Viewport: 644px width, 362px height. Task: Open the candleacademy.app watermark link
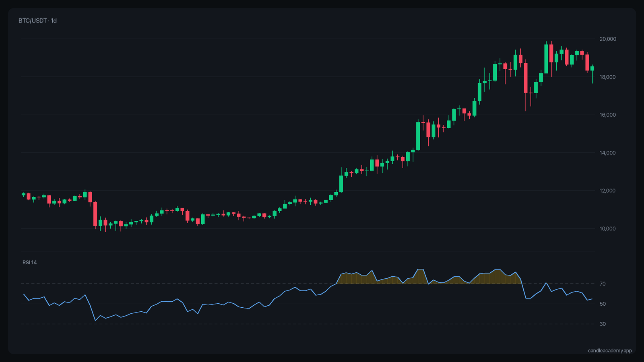(610, 351)
